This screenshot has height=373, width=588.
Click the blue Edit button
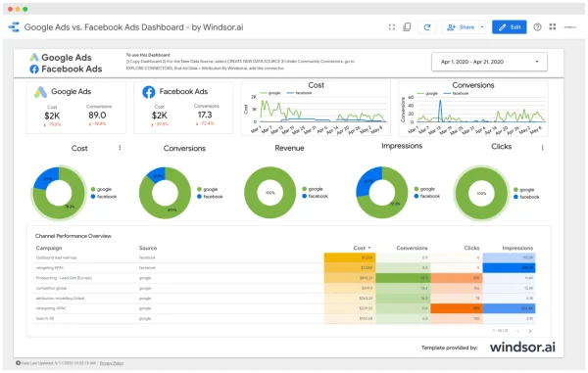coord(510,27)
